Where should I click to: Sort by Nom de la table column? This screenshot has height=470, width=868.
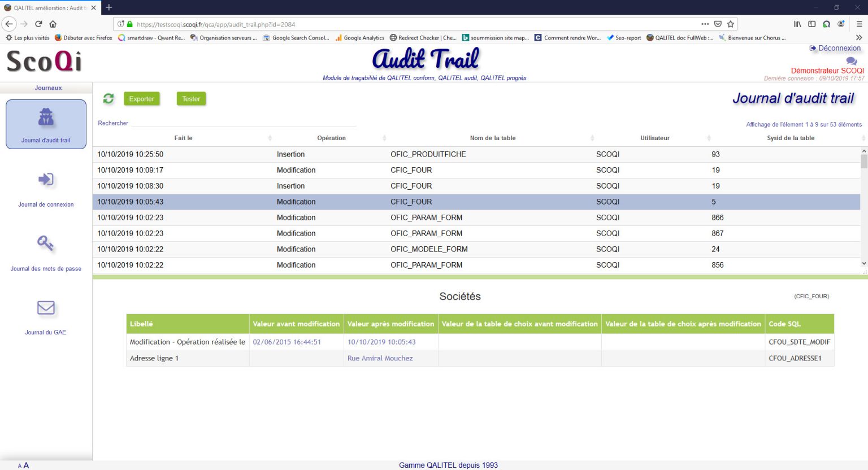click(x=492, y=138)
